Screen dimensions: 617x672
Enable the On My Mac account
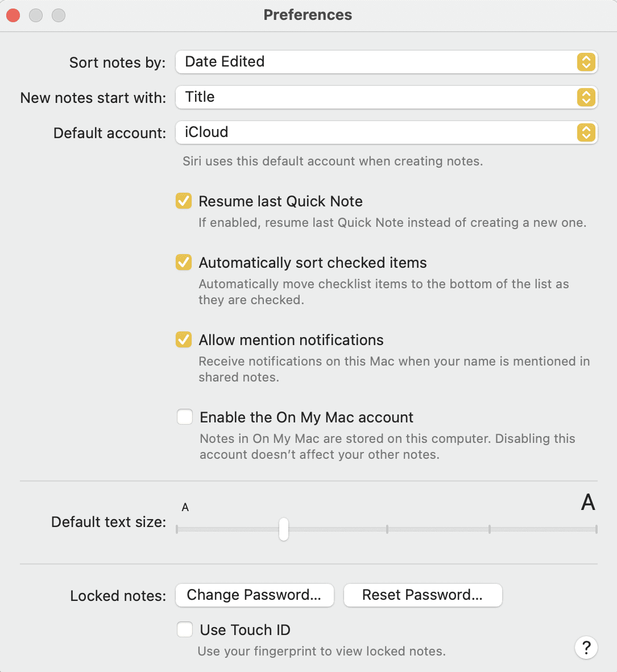click(x=185, y=417)
